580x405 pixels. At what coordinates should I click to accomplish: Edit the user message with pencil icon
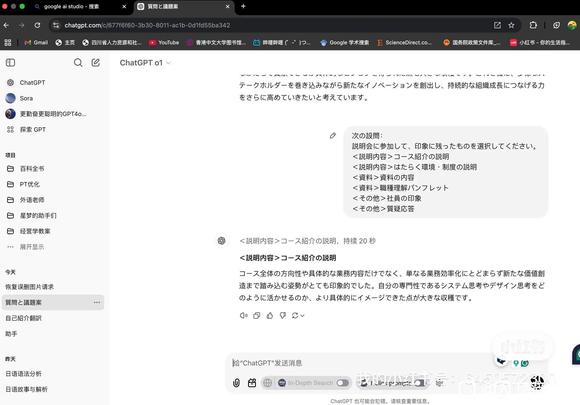[333, 136]
